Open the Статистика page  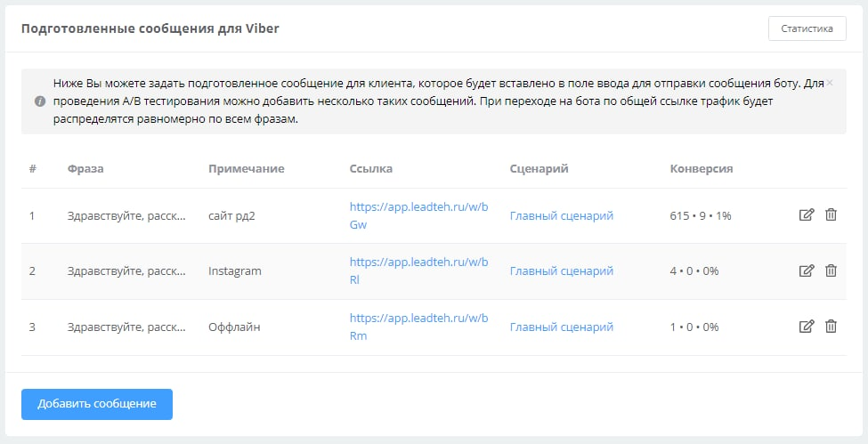[x=807, y=28]
